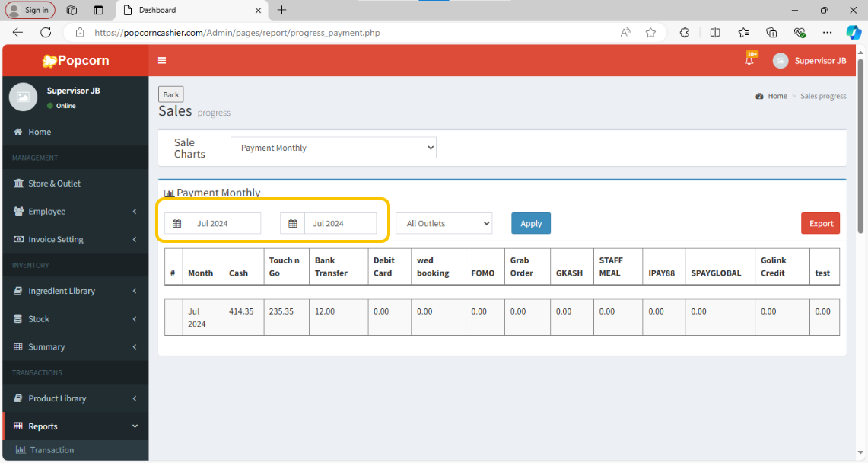Viewport: 868px width, 463px height.
Task: Click the calendar icon beside second Jul 2024
Action: [293, 223]
